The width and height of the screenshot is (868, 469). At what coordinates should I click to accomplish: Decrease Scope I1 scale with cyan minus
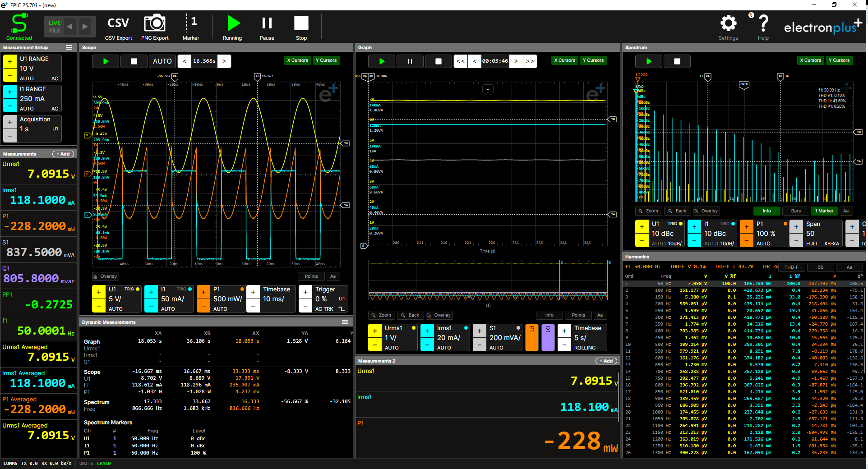151,305
